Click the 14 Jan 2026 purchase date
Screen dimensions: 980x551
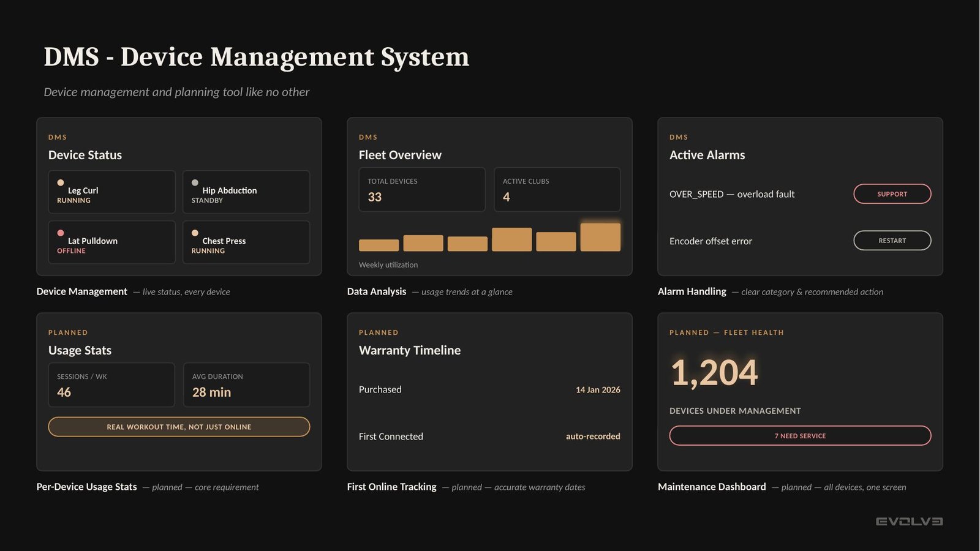pyautogui.click(x=598, y=390)
